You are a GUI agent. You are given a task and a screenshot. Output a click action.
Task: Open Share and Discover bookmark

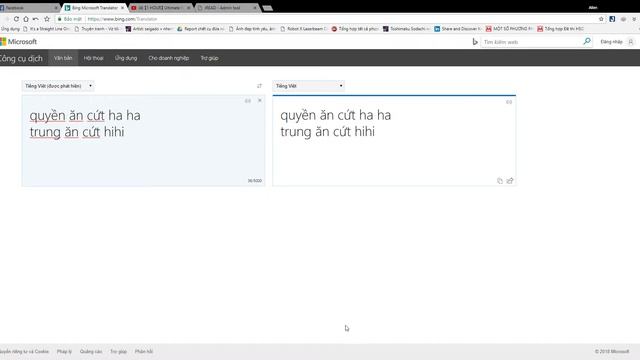pos(458,29)
